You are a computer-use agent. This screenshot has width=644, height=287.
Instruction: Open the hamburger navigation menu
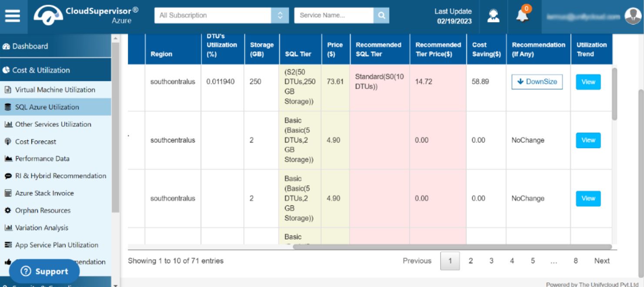(13, 16)
